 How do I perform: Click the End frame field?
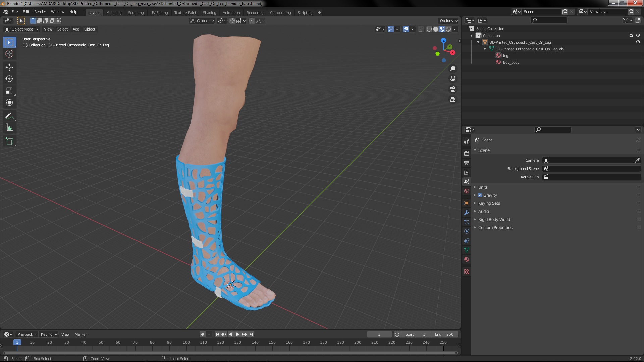point(444,334)
